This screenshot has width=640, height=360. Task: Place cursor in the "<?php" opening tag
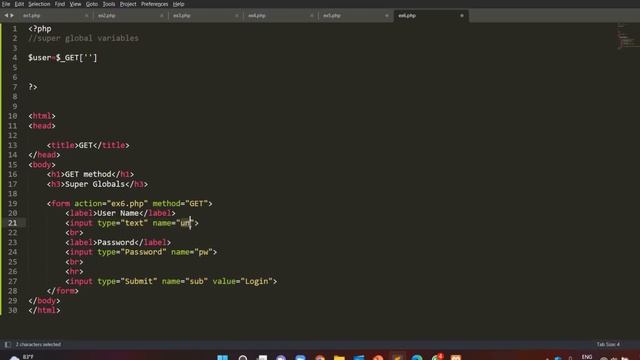point(40,29)
